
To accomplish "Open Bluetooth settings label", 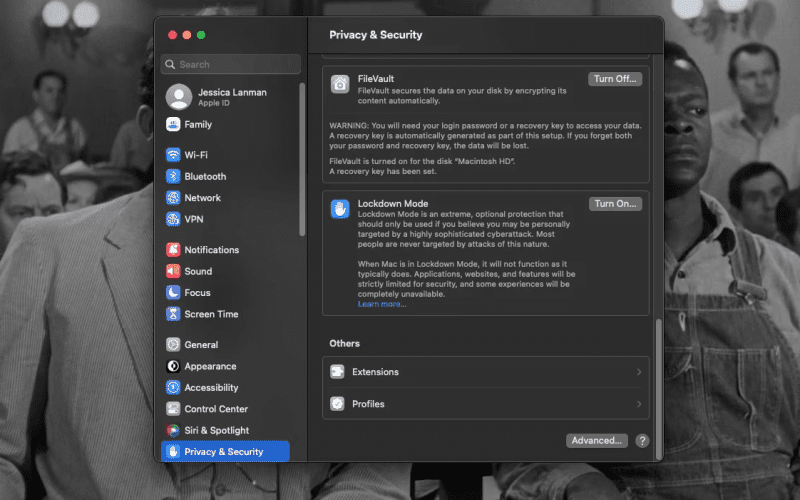I will [x=205, y=177].
